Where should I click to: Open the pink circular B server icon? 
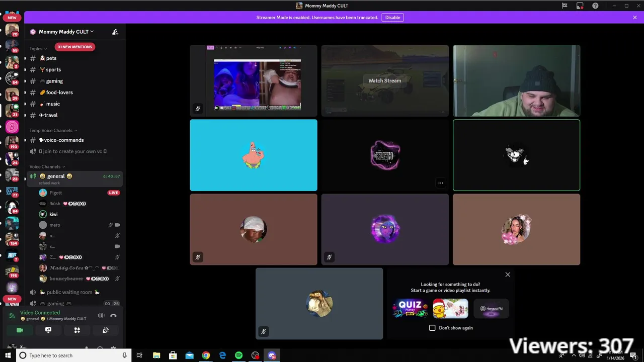tap(12, 127)
